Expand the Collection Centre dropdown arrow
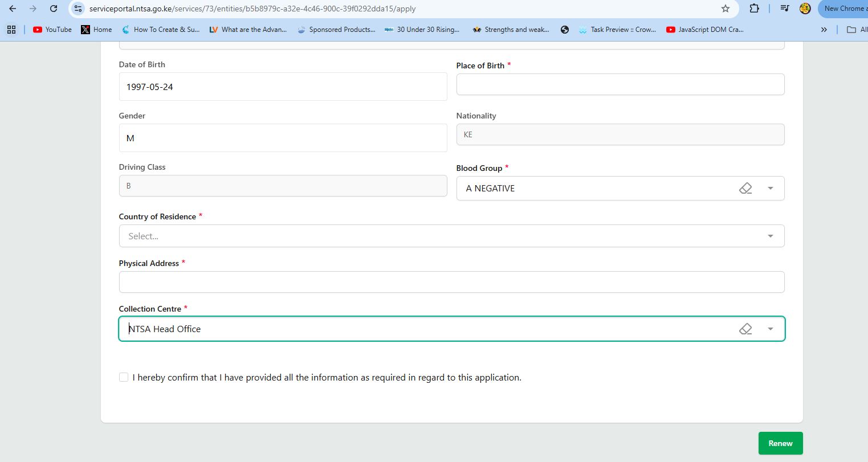Viewport: 868px width, 462px height. tap(770, 329)
